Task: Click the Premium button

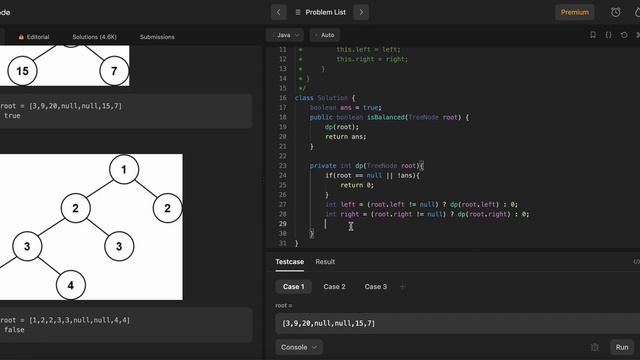Action: [575, 12]
